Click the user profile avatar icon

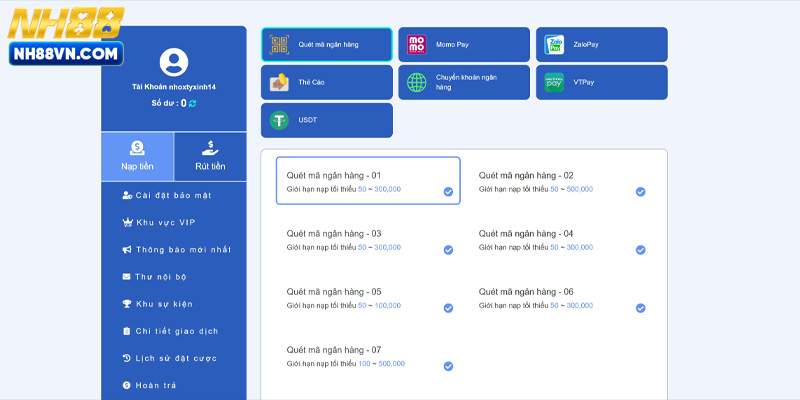pos(173,62)
